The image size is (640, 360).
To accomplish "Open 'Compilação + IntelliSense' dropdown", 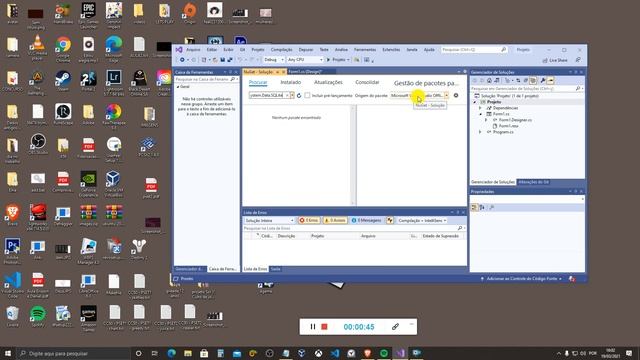I will coord(422,220).
